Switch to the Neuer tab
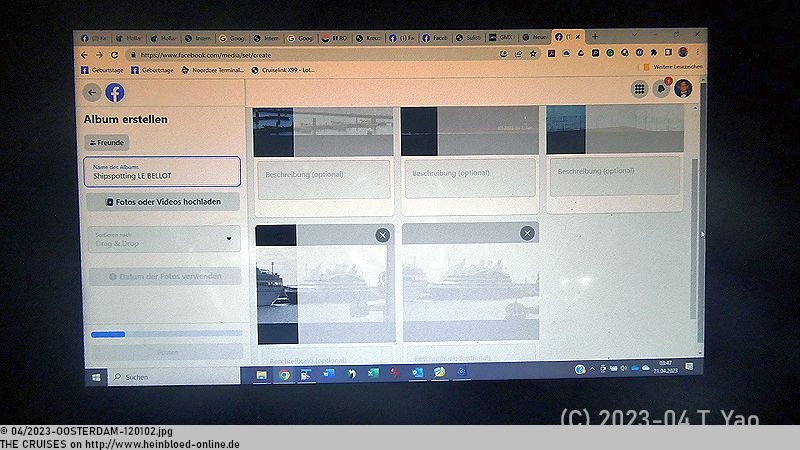The height and width of the screenshot is (450, 800). click(534, 37)
